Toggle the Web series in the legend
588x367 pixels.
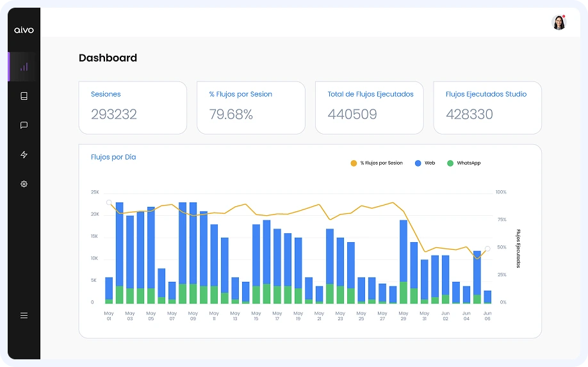425,163
